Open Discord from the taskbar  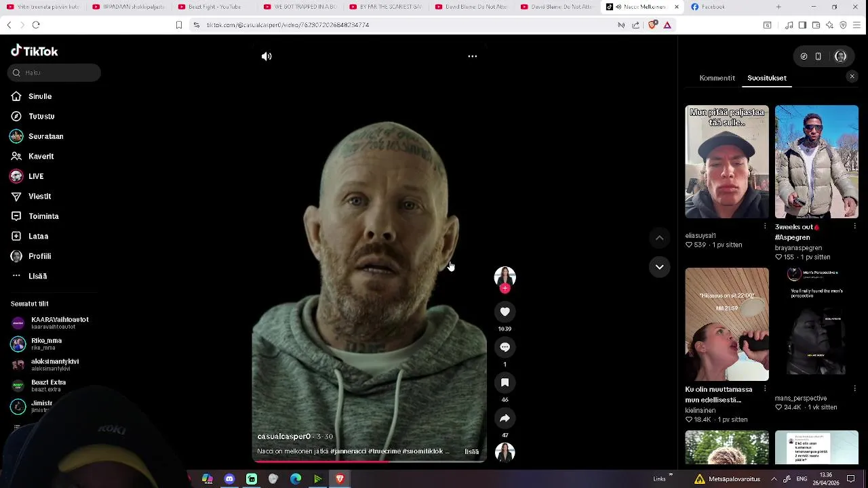click(x=229, y=479)
